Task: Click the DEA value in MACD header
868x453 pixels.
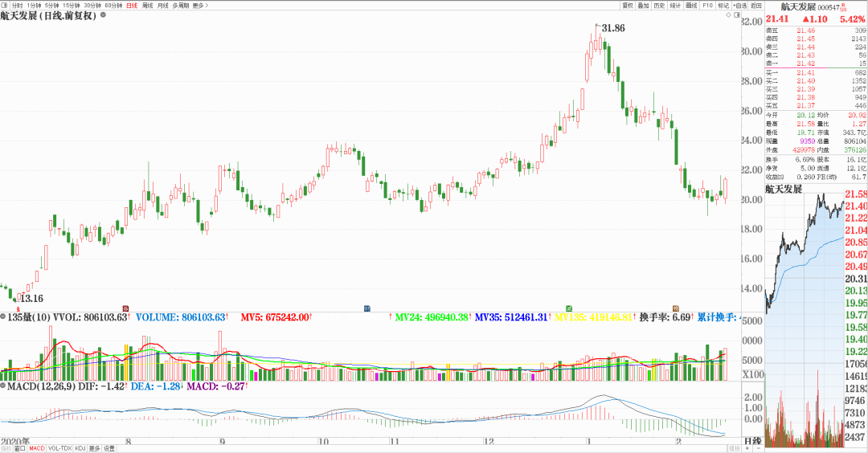Action: click(156, 386)
